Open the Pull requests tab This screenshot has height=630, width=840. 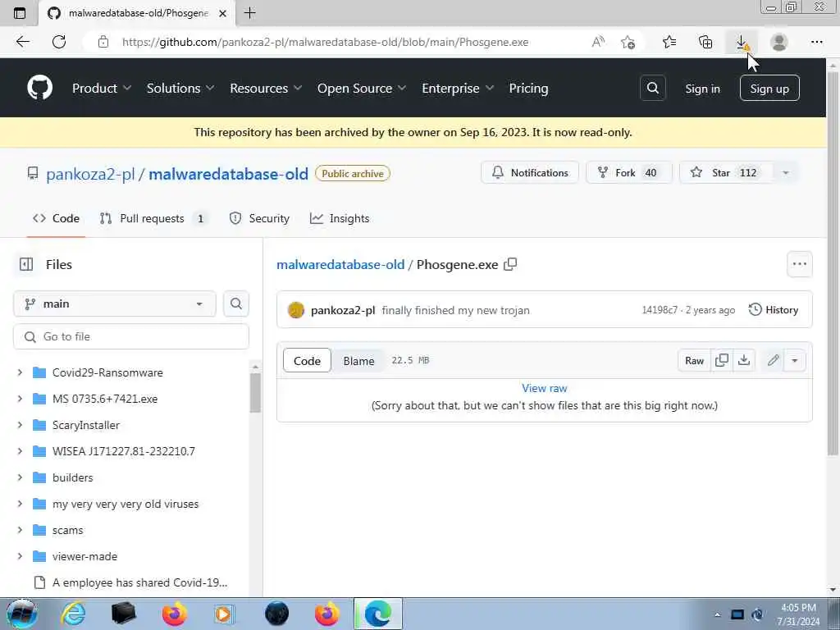(152, 218)
